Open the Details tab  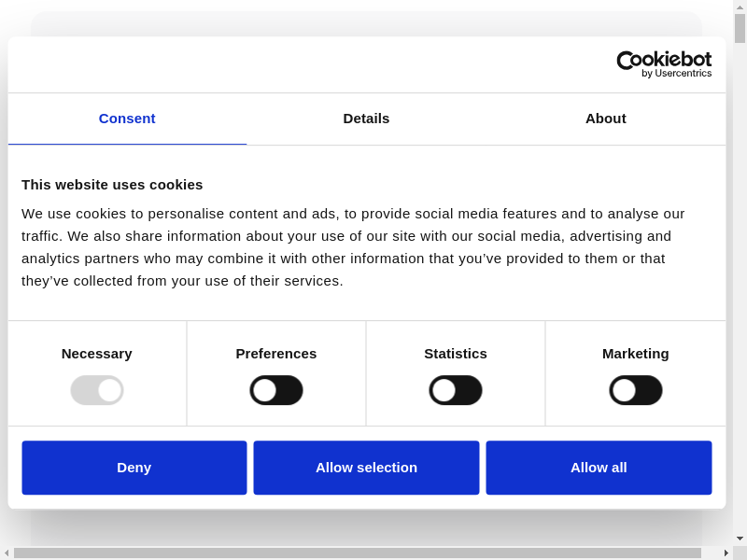[366, 119]
